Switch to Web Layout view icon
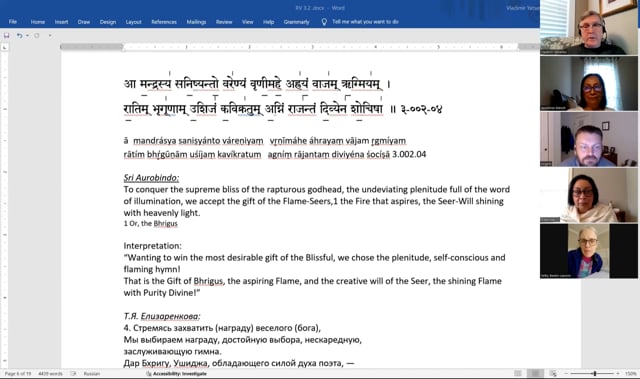The height and width of the screenshot is (379, 640). [x=553, y=373]
